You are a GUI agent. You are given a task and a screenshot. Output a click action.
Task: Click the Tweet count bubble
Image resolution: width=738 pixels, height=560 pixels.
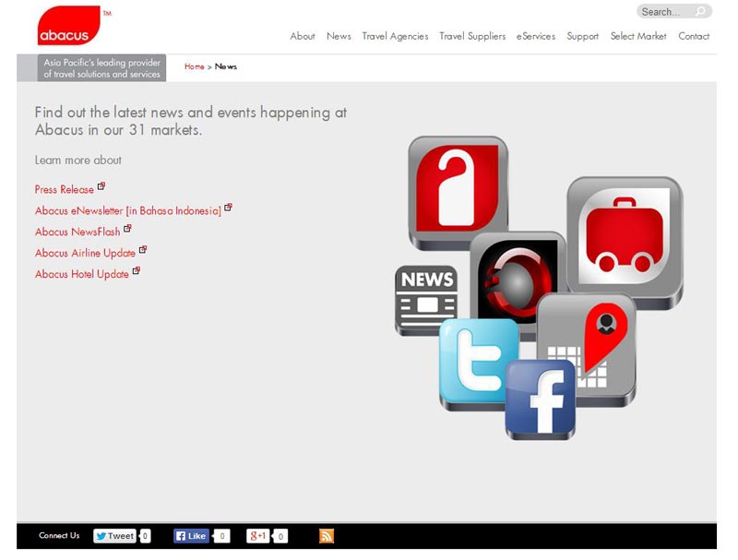point(146,536)
